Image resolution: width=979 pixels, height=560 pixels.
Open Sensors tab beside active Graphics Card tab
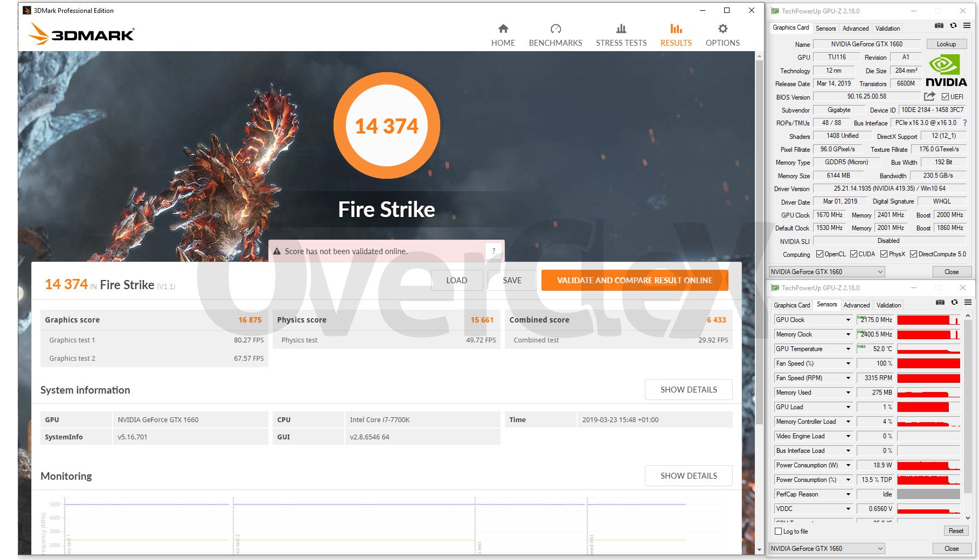pyautogui.click(x=825, y=29)
